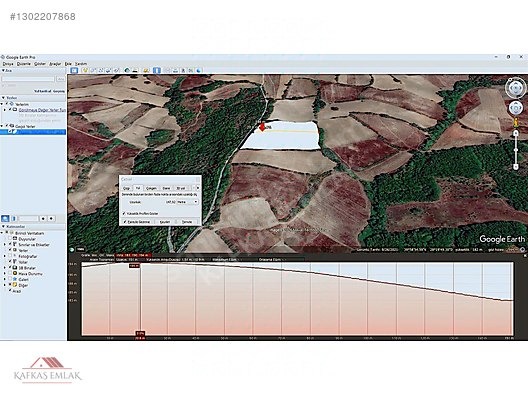The height and width of the screenshot is (396, 528).
Task: Select the Add Polygon tool
Action: (x=93, y=70)
